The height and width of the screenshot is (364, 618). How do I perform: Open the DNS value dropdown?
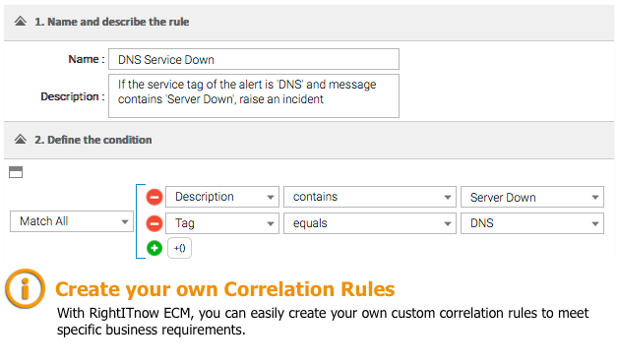click(x=532, y=223)
